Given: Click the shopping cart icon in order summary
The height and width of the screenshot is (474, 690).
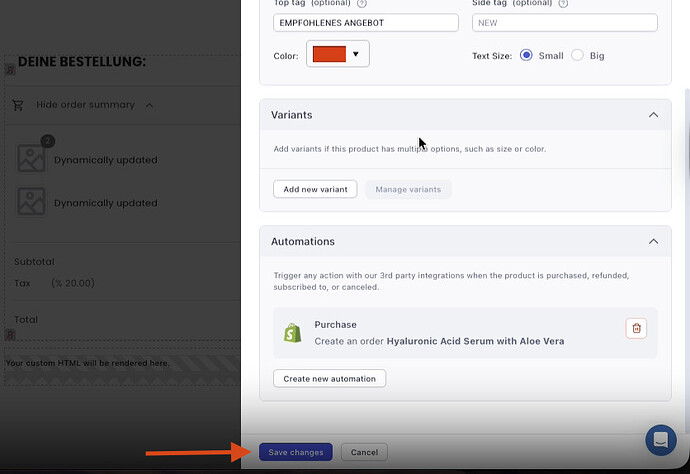Looking at the screenshot, I should pyautogui.click(x=18, y=105).
